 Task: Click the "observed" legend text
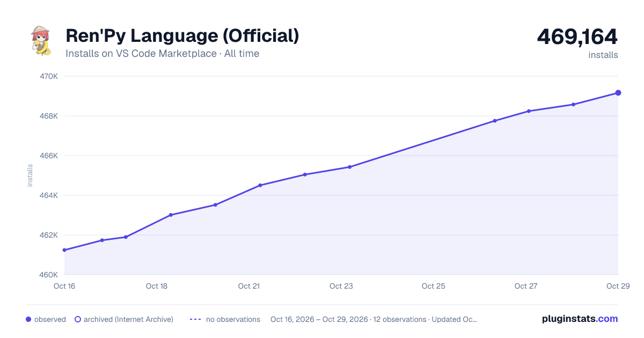tap(50, 319)
